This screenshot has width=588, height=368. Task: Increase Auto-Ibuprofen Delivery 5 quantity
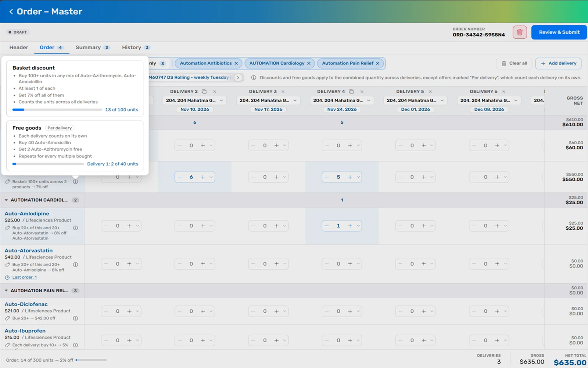click(x=423, y=340)
